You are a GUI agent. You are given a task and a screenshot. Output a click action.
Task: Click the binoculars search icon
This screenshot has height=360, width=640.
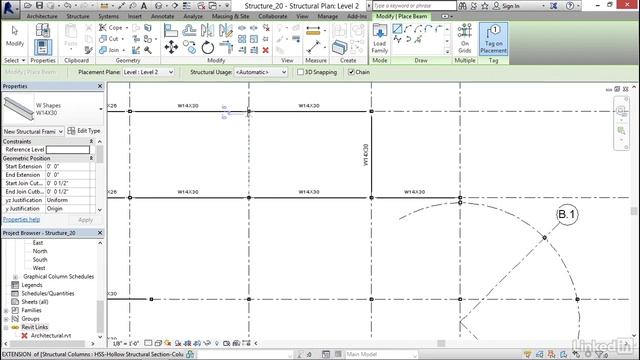462,6
